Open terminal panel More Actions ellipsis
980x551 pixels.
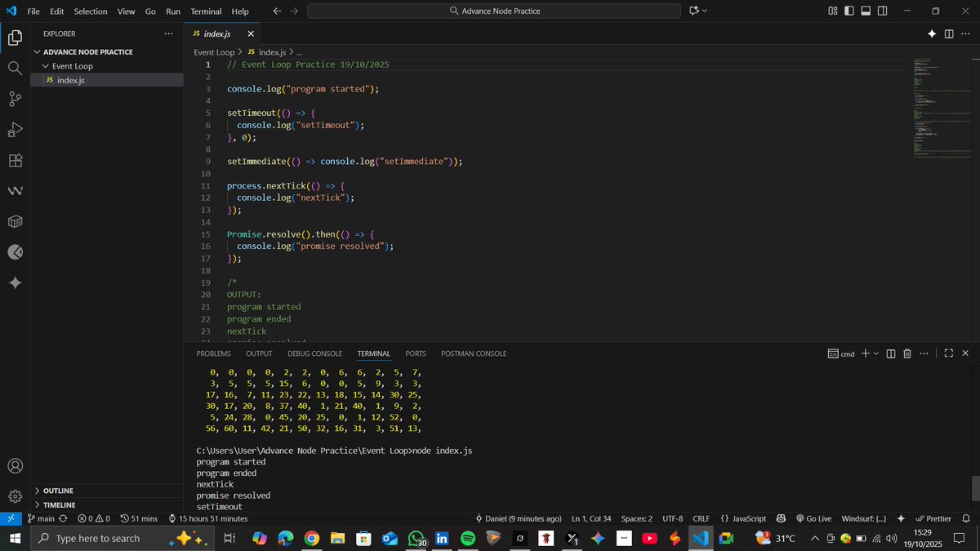(924, 353)
